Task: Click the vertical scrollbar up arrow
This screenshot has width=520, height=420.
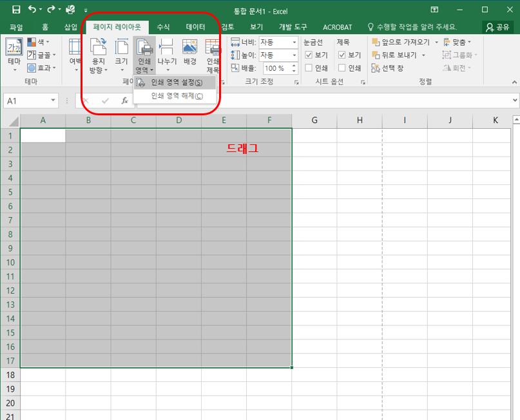Action: tap(516, 119)
